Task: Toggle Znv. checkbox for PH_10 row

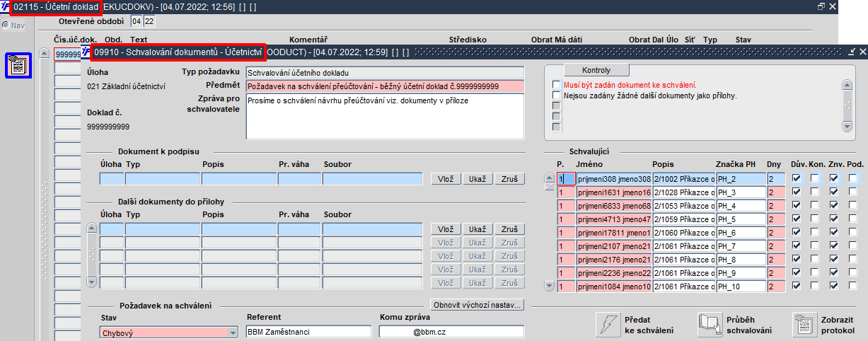Action: 834,287
